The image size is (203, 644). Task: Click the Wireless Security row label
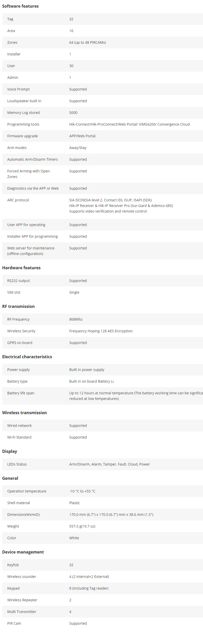pos(21,331)
